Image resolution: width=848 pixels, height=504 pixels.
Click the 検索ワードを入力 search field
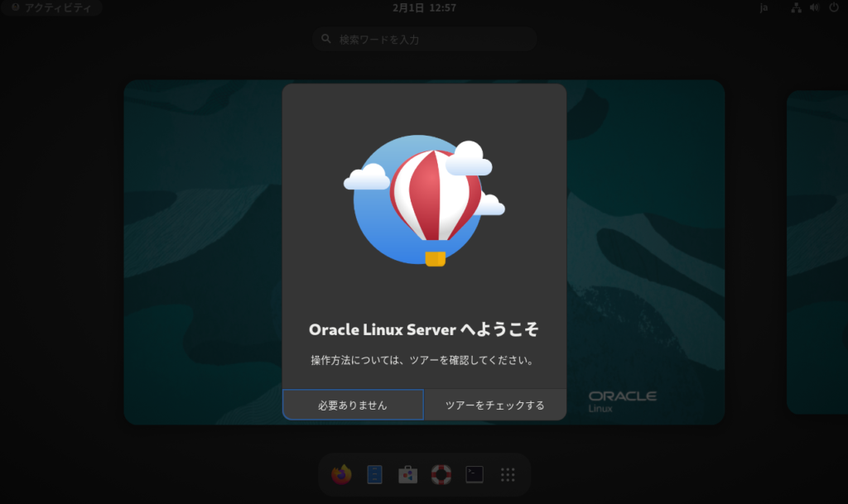431,39
